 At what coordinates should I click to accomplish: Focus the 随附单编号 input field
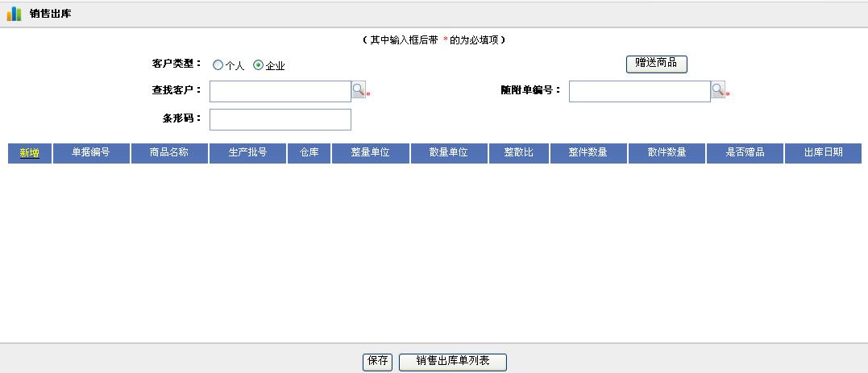[639, 92]
